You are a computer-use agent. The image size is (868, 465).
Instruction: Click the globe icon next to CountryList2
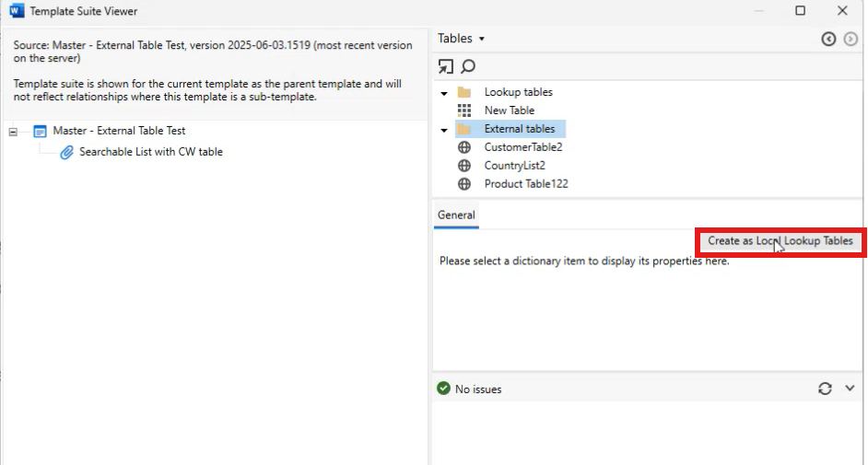click(x=464, y=166)
